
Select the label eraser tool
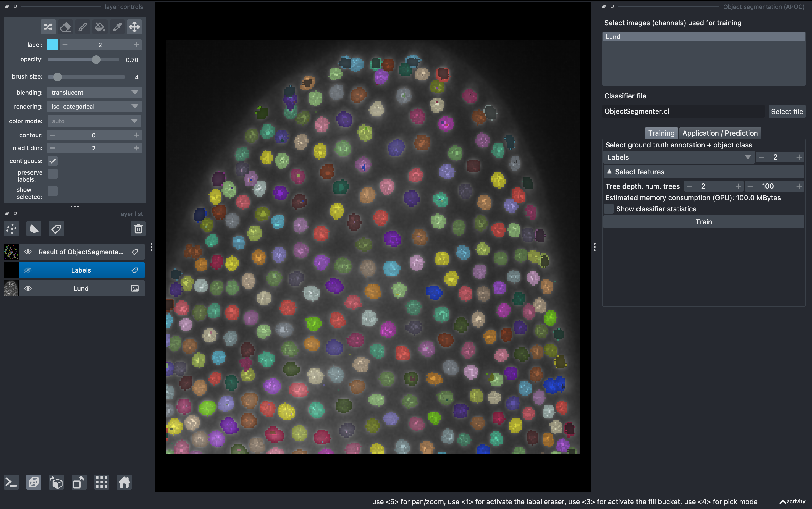pos(65,27)
